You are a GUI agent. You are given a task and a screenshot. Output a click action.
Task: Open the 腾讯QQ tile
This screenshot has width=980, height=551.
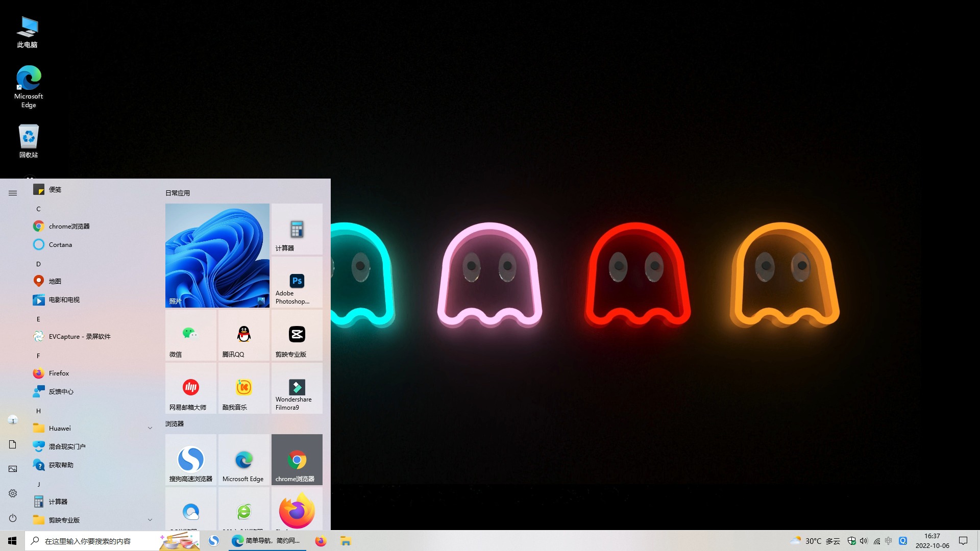click(x=244, y=335)
